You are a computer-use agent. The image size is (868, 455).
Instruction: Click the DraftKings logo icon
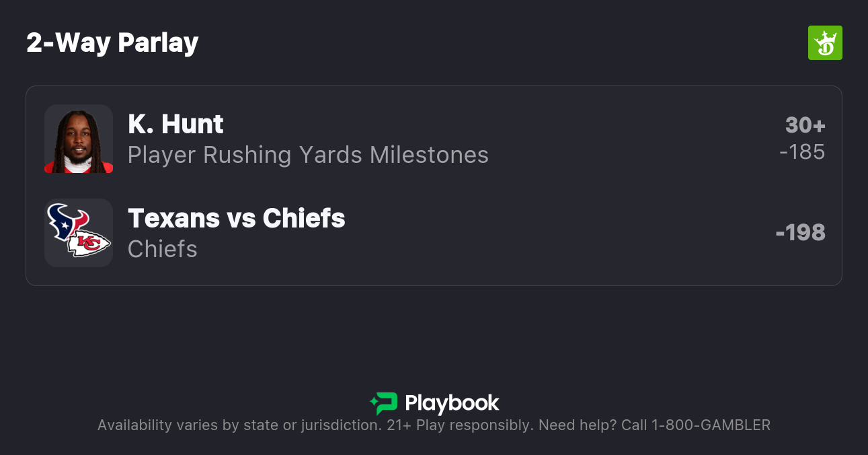pos(825,43)
